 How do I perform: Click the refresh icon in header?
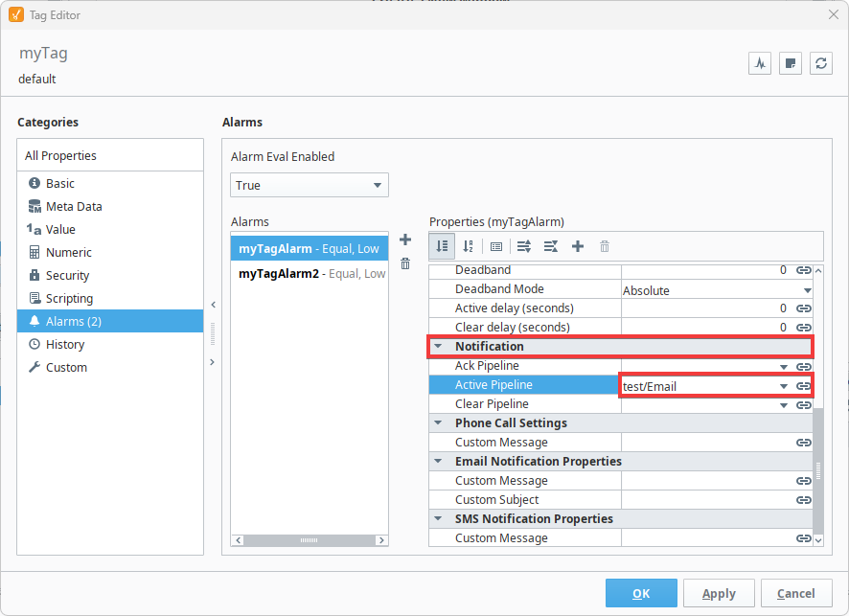click(x=821, y=63)
